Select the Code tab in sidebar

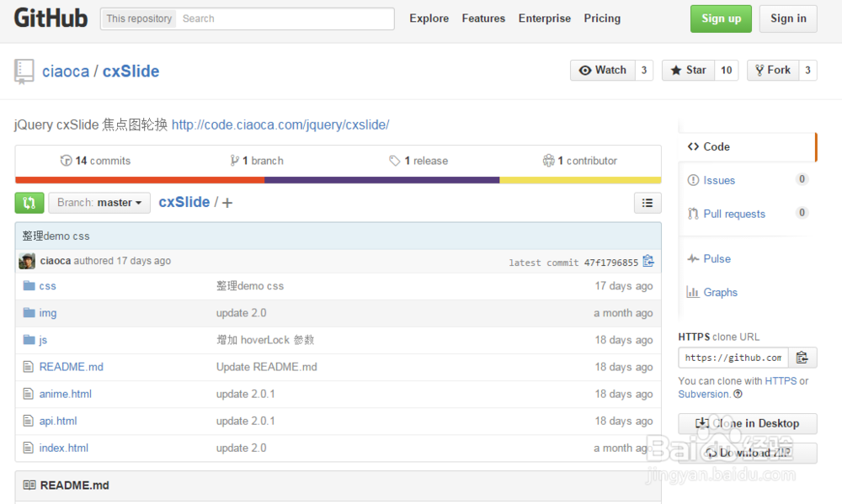point(748,146)
